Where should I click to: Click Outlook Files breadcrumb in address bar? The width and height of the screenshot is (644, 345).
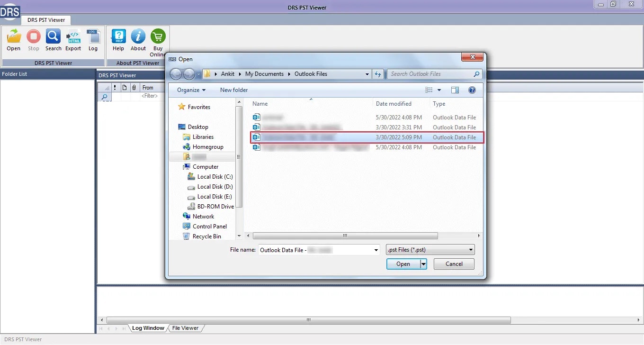point(311,74)
